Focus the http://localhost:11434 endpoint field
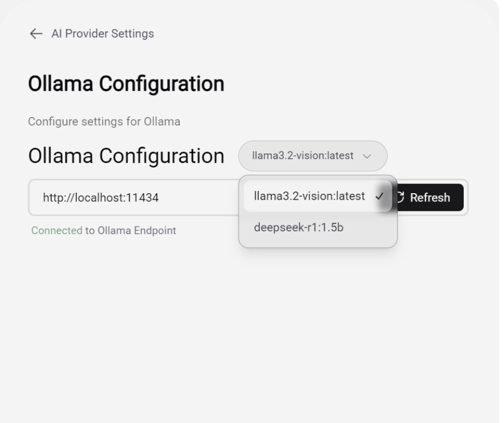504x423 pixels. pyautogui.click(x=134, y=198)
